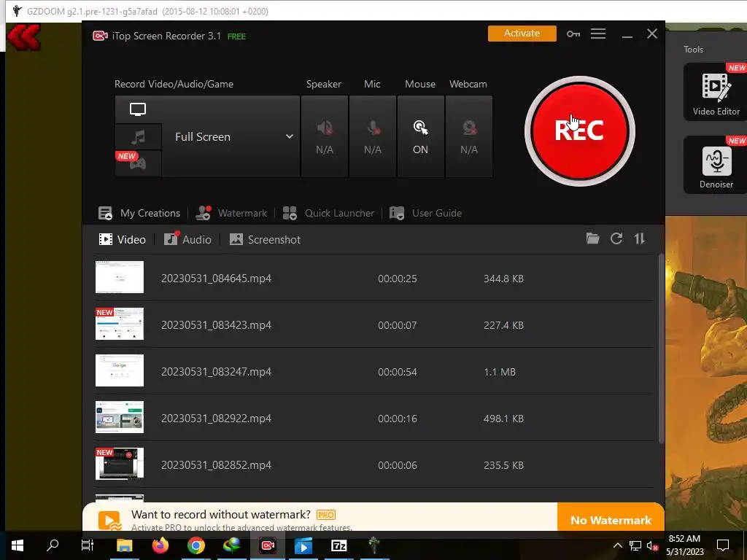
Task: Open Windows notification center
Action: [x=723, y=545]
